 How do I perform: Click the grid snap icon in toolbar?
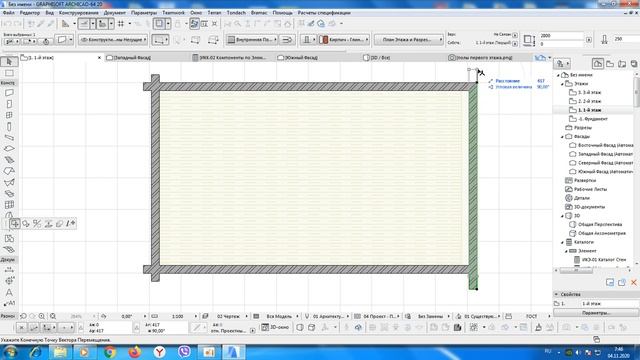[121, 24]
